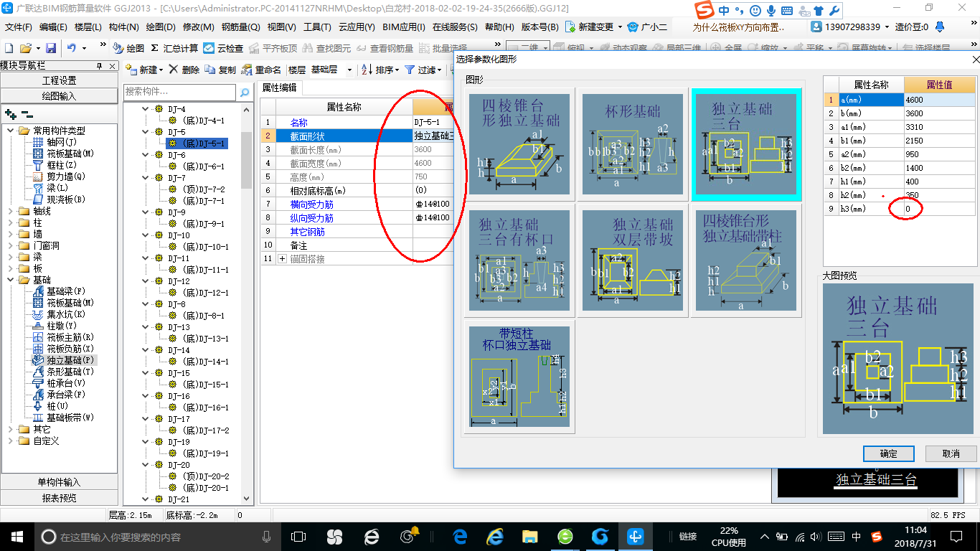
Task: Click a(mm) value cell 4600
Action: (940, 100)
